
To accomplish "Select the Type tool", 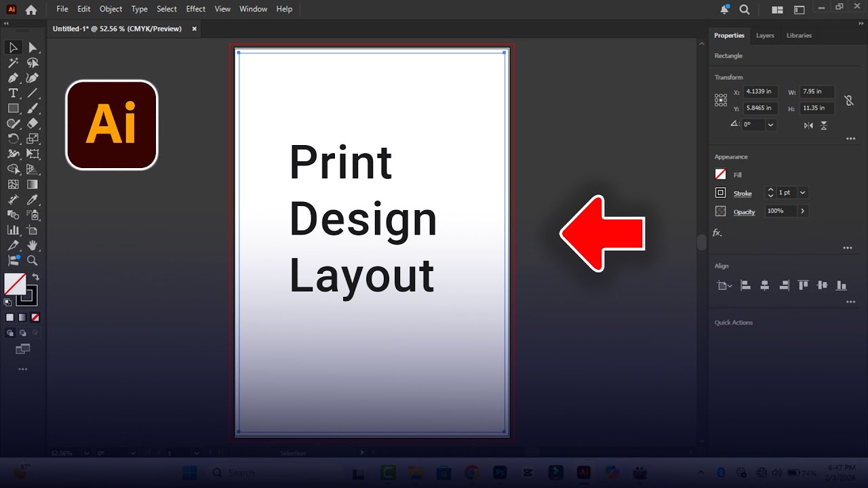I will pyautogui.click(x=13, y=94).
